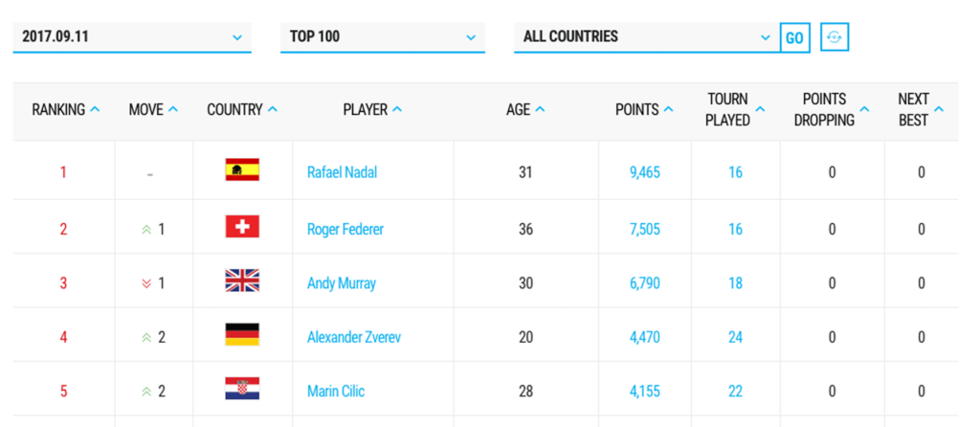Open the date 2017.09.11 dropdown
This screenshot has width=980, height=427.
tap(131, 37)
